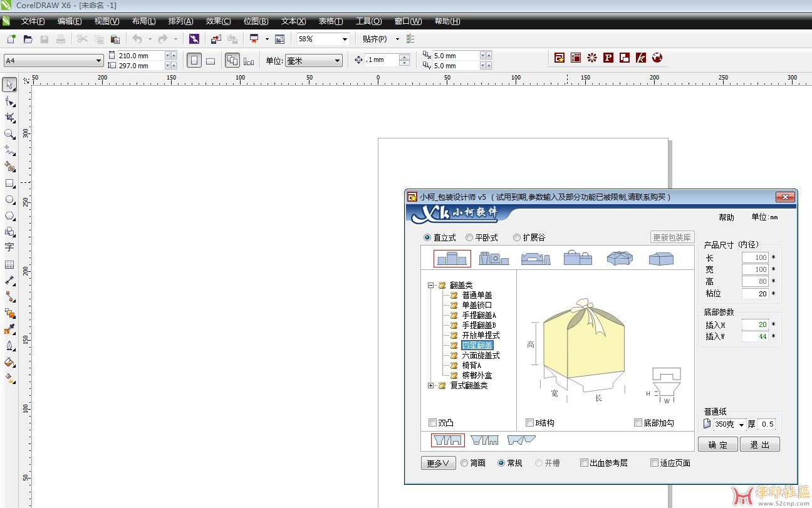Image resolution: width=812 pixels, height=508 pixels.
Task: Select the Fill bucket tool
Action: coord(9,362)
